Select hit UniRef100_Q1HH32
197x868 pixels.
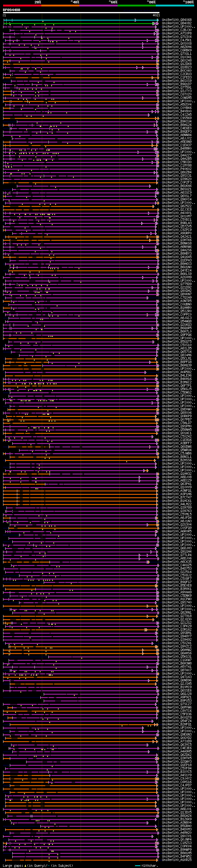(177, 474)
